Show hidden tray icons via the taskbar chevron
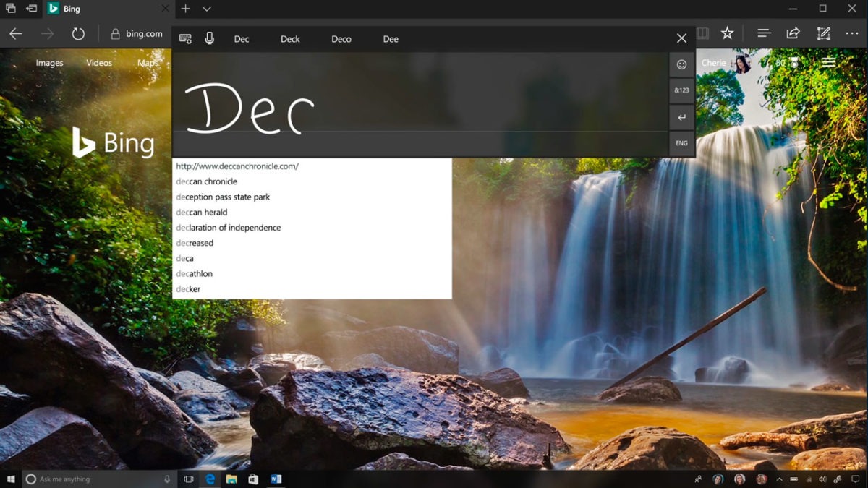The width and height of the screenshot is (868, 488). pos(779,479)
